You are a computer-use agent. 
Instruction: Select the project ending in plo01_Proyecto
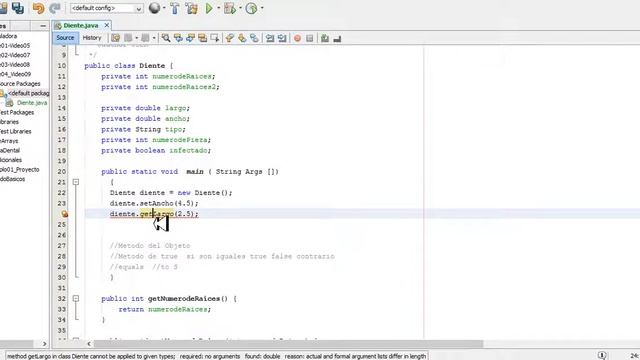[x=20, y=169]
